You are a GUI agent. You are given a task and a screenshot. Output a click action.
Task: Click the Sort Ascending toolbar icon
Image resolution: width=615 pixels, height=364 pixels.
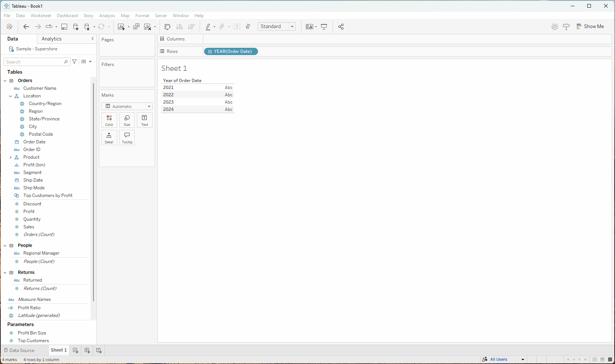coord(179,27)
